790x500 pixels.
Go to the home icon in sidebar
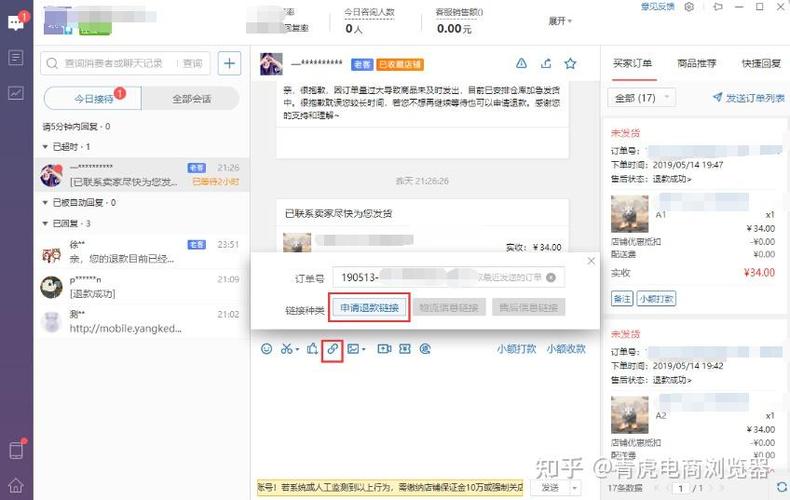coord(16,485)
